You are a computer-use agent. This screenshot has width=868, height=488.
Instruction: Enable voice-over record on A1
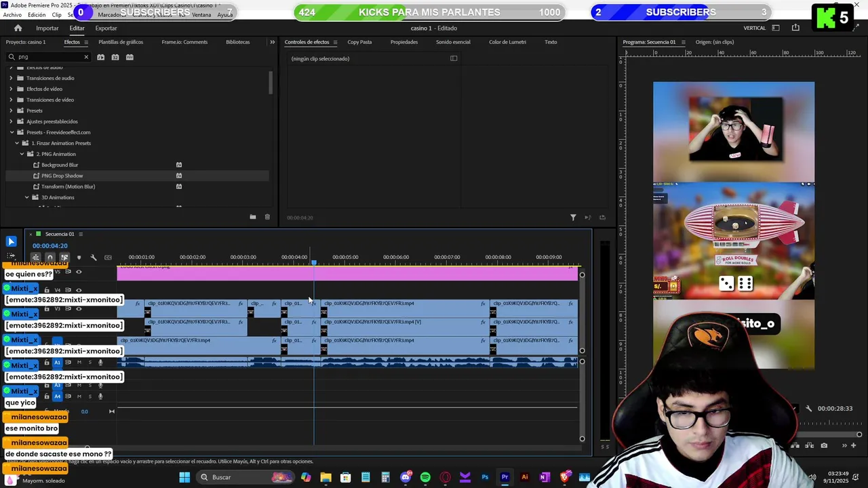click(100, 363)
